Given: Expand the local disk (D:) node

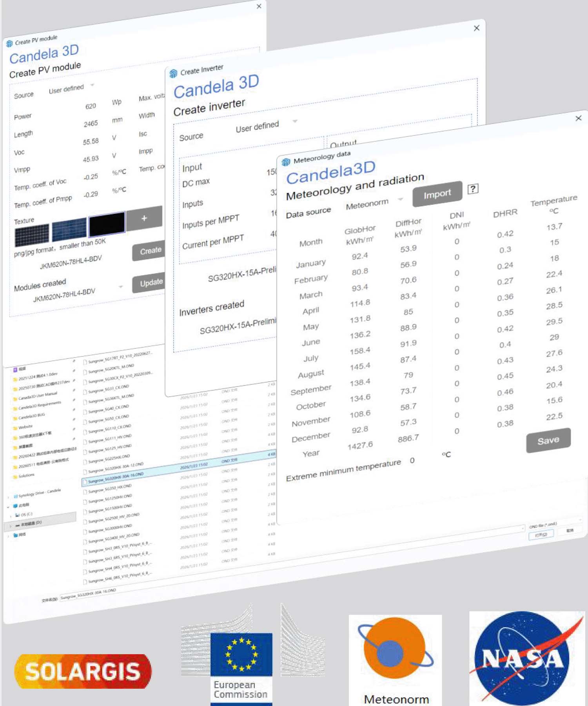Looking at the screenshot, I should [x=11, y=526].
